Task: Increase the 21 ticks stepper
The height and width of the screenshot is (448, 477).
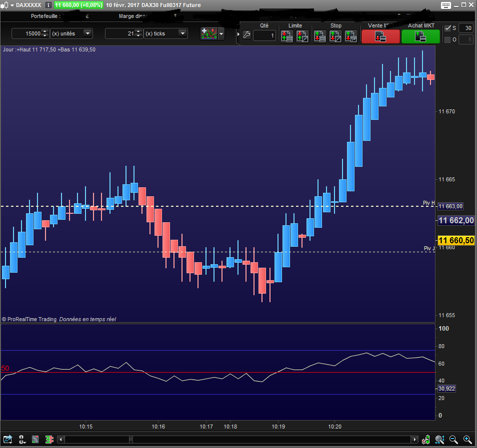Action: (138, 31)
